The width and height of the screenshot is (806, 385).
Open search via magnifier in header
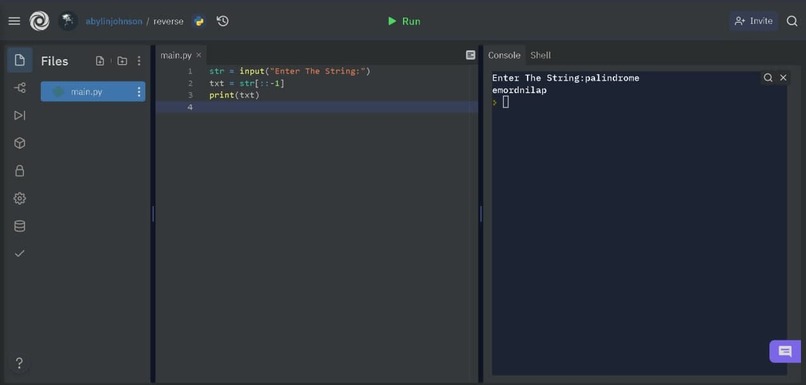coord(792,21)
